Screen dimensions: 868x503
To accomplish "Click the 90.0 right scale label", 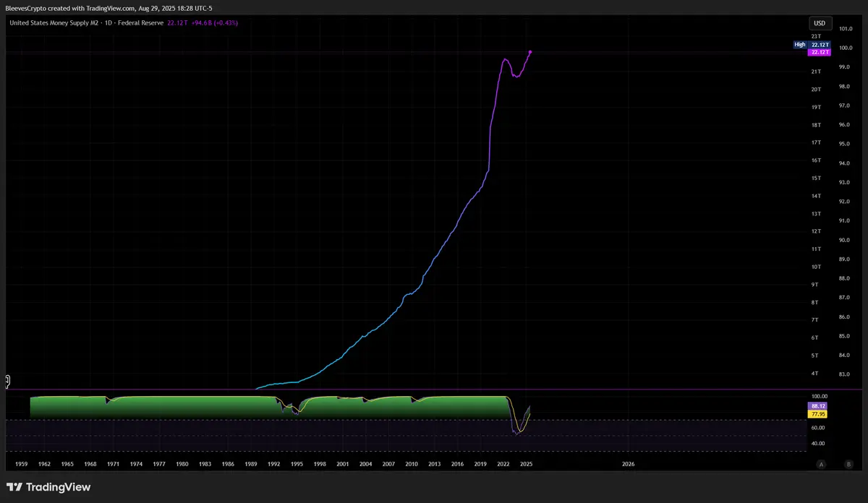I will (844, 240).
